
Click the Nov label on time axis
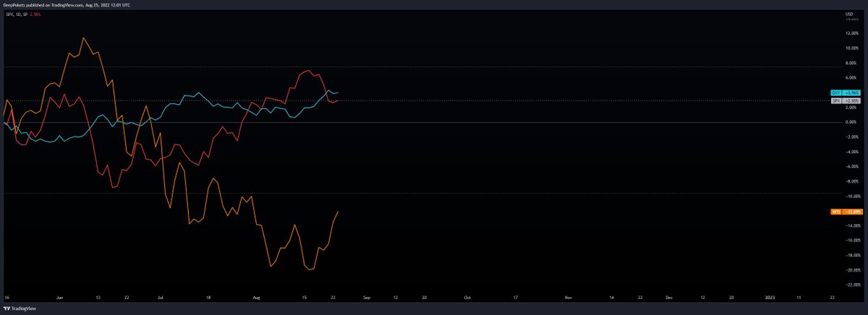pos(568,297)
